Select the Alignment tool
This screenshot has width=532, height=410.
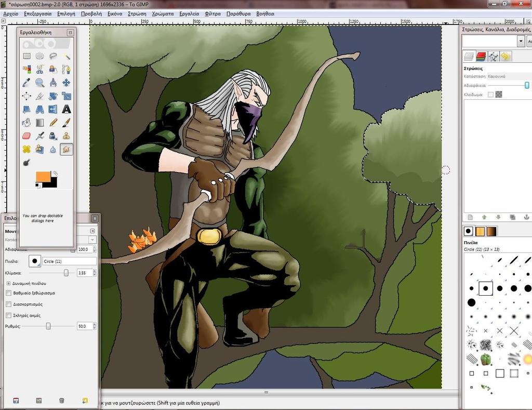pyautogui.click(x=27, y=96)
